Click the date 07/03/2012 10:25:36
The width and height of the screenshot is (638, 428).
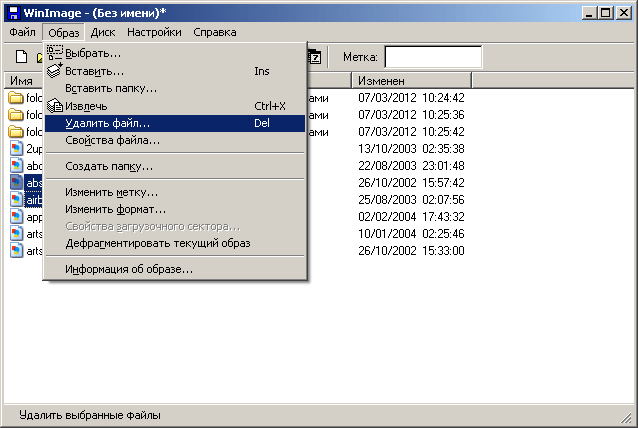(x=411, y=115)
